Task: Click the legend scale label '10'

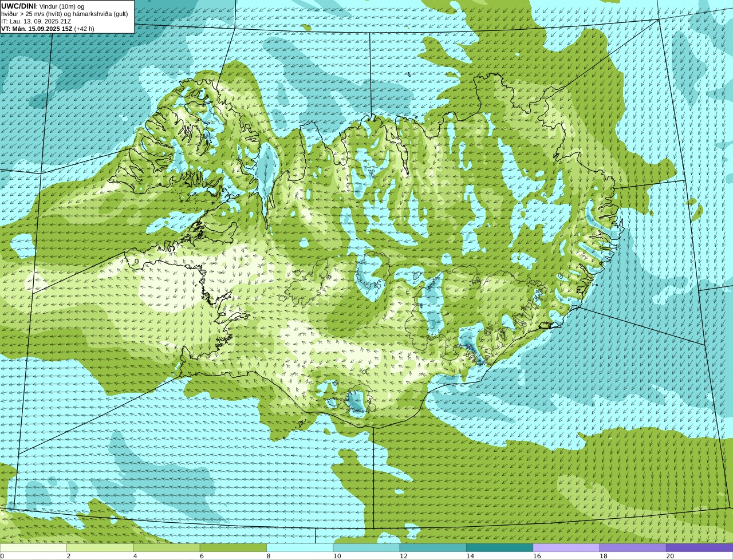Action: [x=337, y=556]
